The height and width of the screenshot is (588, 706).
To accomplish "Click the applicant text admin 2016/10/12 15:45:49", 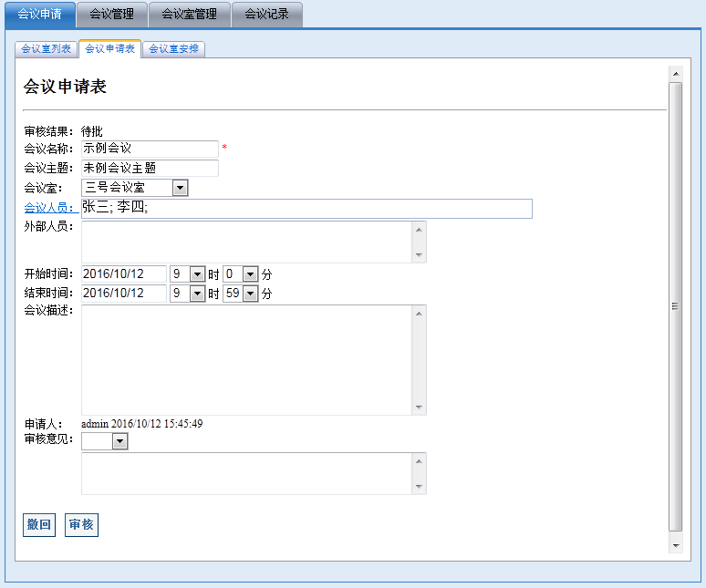I will click(x=141, y=424).
